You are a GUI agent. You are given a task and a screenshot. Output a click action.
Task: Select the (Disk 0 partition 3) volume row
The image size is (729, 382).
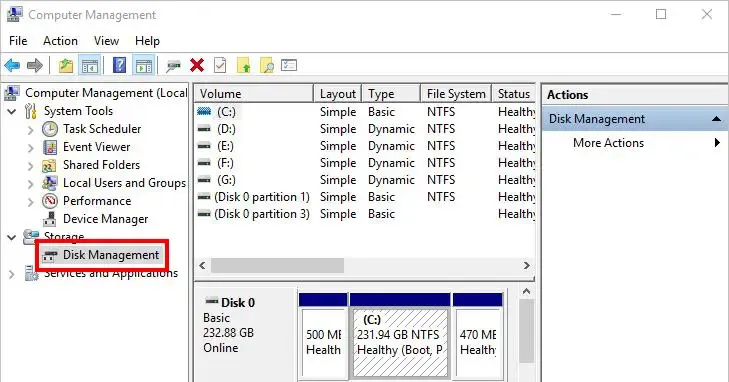(x=364, y=214)
